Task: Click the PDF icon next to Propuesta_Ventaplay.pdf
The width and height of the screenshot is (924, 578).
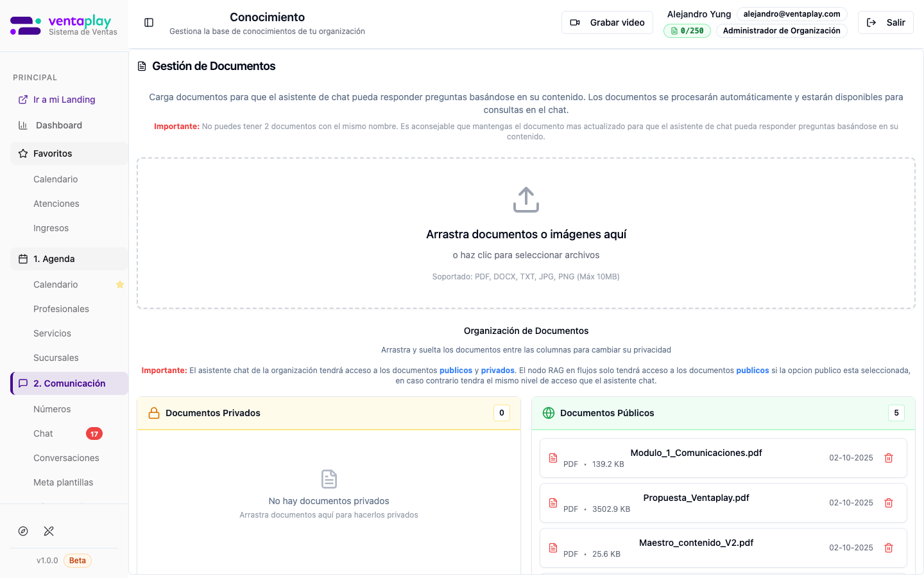Action: click(553, 503)
